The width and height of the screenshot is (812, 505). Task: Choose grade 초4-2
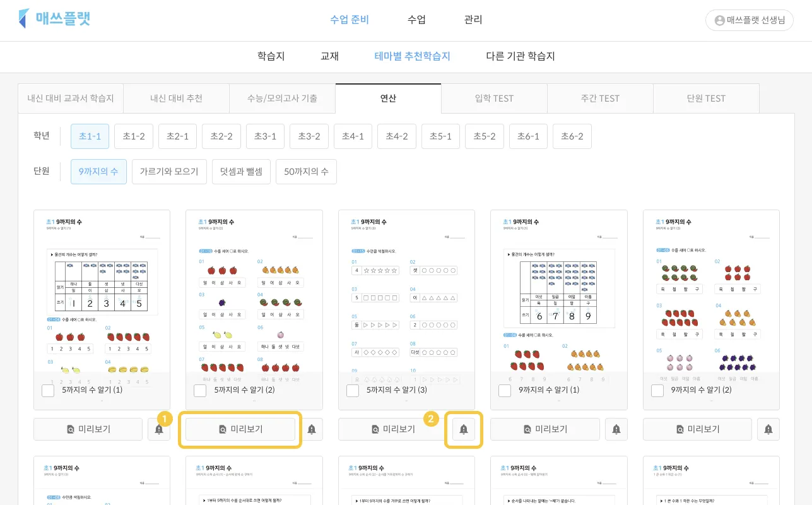[x=397, y=136]
